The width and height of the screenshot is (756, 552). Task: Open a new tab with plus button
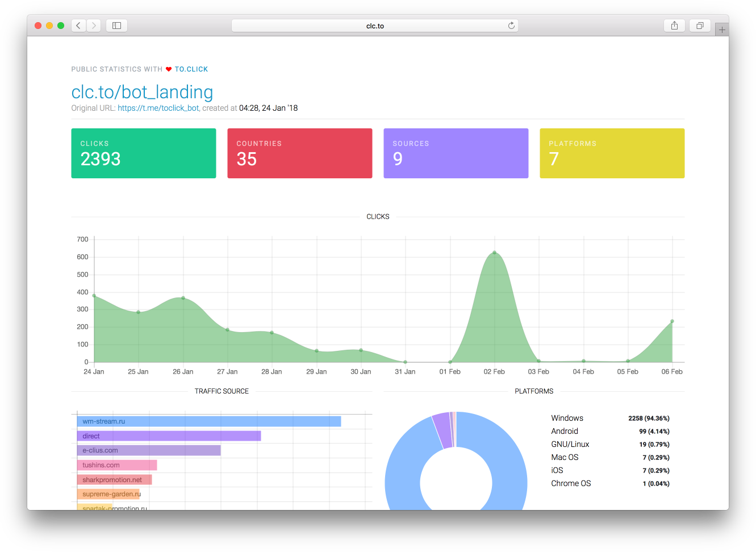point(722,30)
